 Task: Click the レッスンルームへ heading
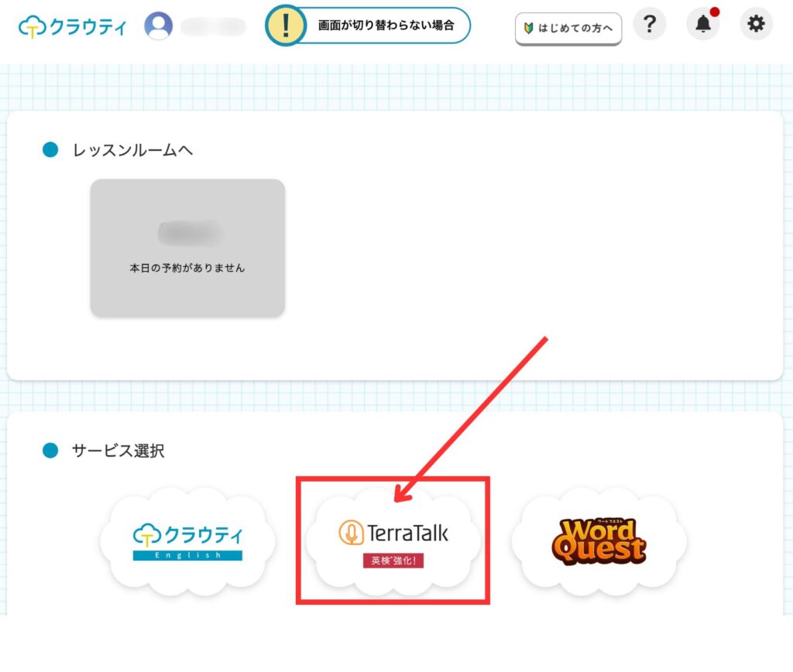tap(133, 150)
